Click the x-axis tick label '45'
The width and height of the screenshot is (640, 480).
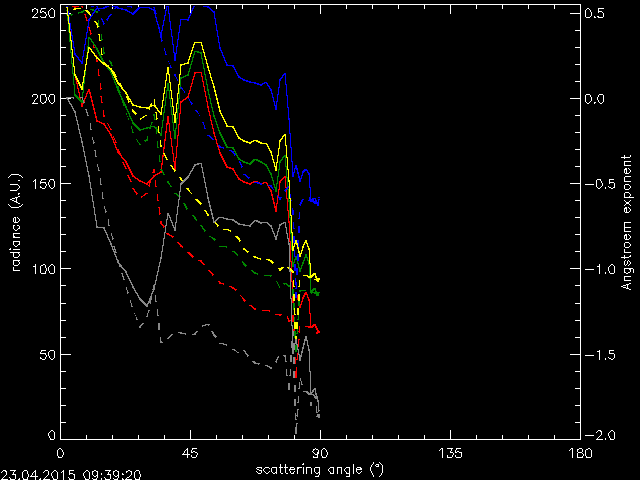click(191, 453)
